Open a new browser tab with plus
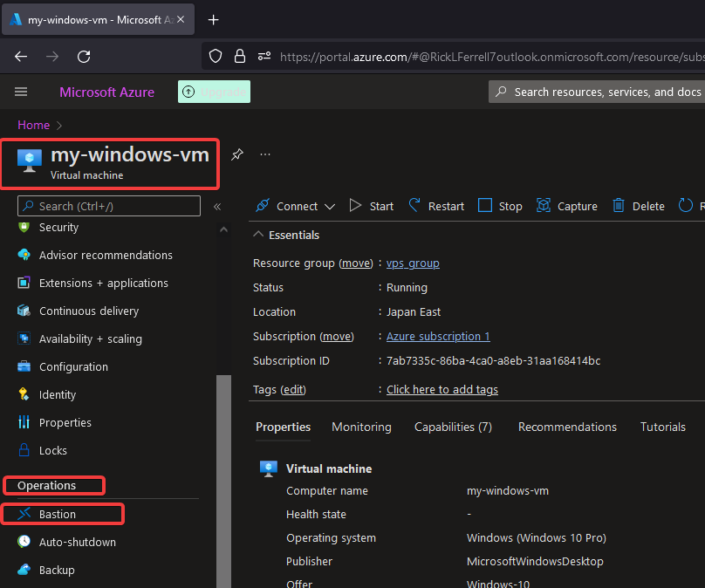705x588 pixels. coord(213,20)
